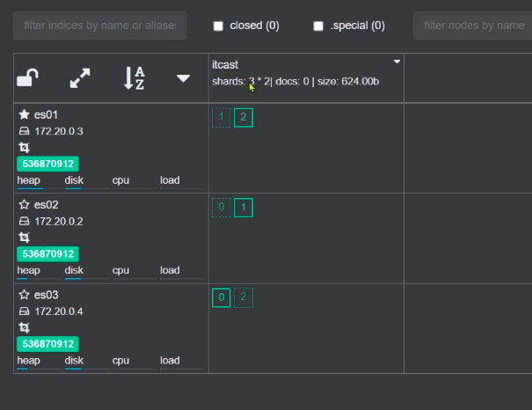Click the expand view arrows icon
532x410 pixels.
(x=80, y=78)
